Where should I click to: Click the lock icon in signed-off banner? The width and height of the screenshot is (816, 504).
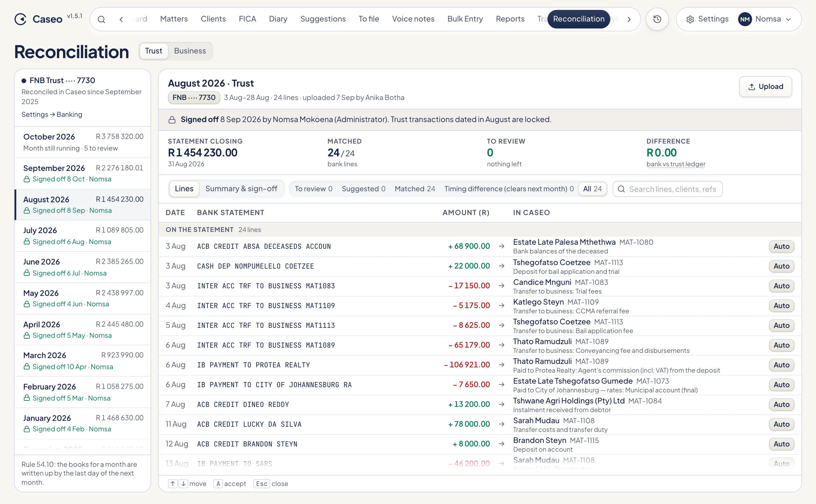tap(172, 120)
